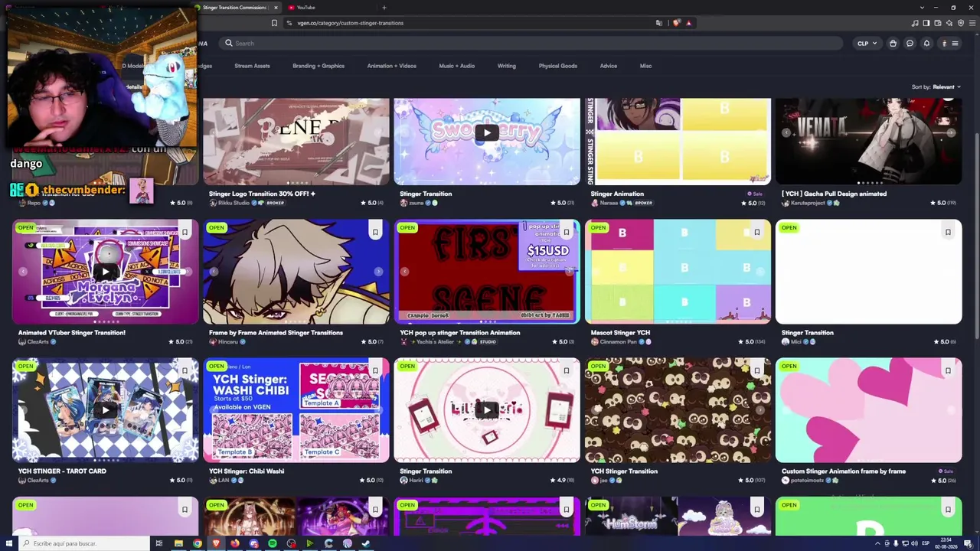Screen dimensions: 980x551
Task: Open the Writing category
Action: click(507, 66)
